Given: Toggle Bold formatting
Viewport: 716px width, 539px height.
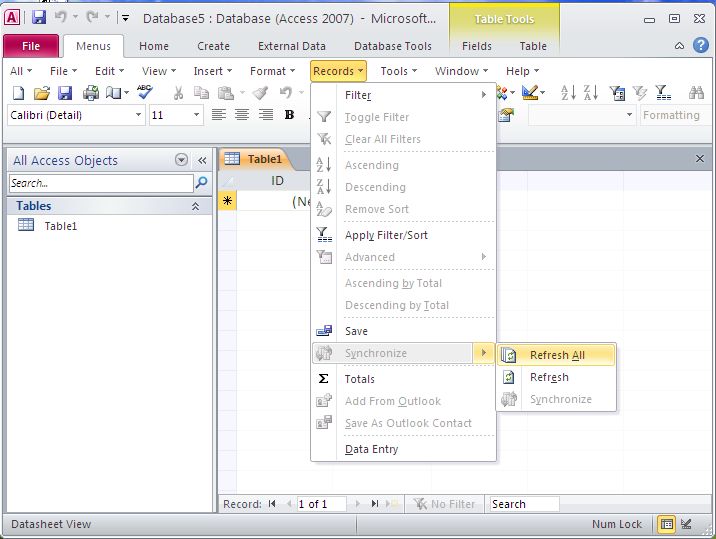Looking at the screenshot, I should click(289, 115).
